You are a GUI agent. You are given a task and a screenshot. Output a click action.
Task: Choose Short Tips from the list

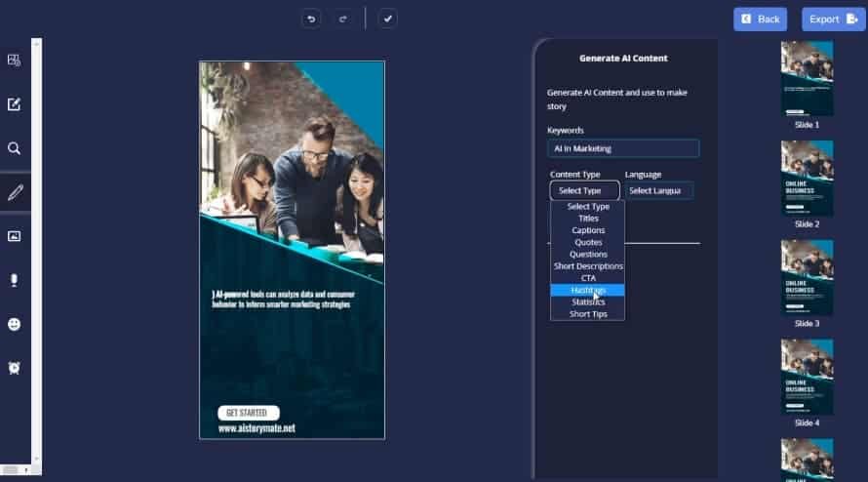click(588, 314)
